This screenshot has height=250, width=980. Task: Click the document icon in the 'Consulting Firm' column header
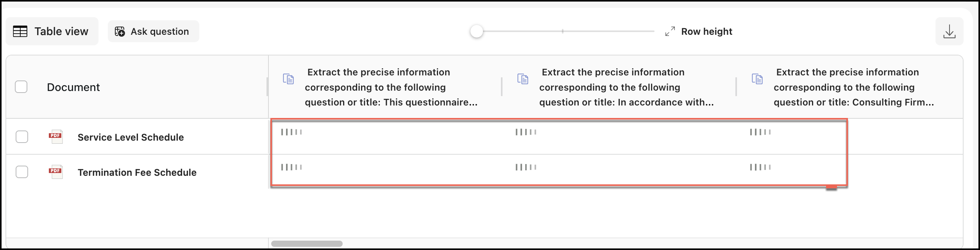[757, 79]
